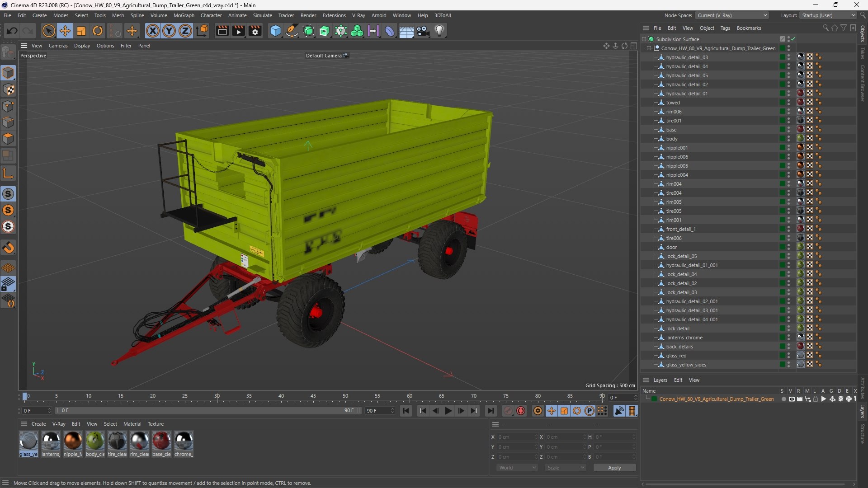Switch coordinate system icon

point(203,31)
